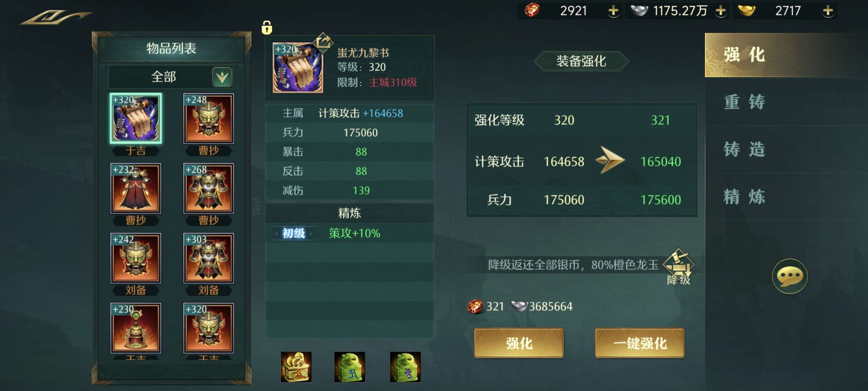Expand the 全部 filter dropdown
The image size is (868, 391).
pos(222,77)
